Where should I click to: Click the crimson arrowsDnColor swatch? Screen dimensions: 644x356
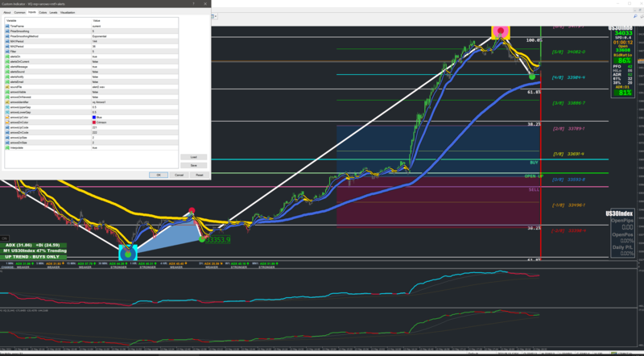point(94,122)
